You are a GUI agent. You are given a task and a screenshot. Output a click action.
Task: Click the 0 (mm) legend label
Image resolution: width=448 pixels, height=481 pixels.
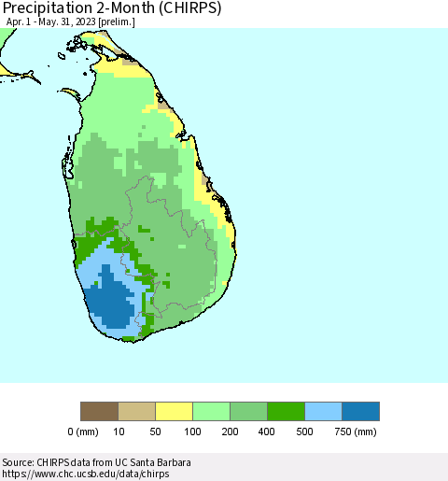[83, 431]
